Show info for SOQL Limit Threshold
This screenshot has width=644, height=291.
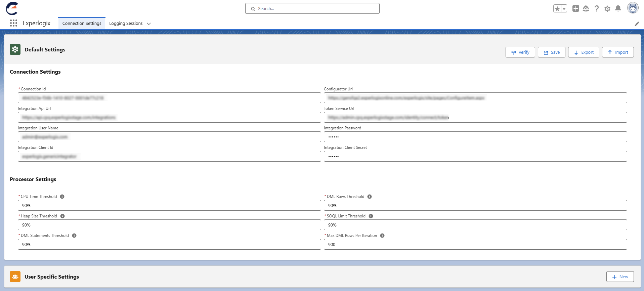point(371,216)
